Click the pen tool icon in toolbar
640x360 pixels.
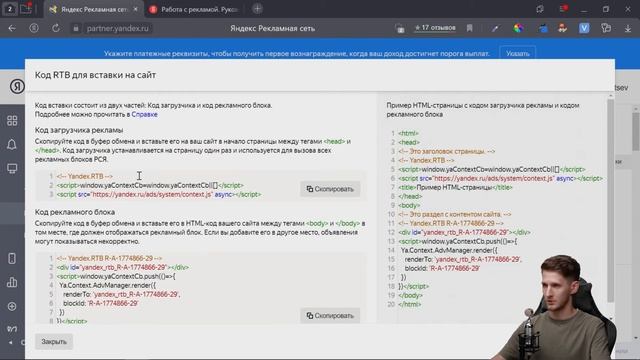(x=495, y=29)
